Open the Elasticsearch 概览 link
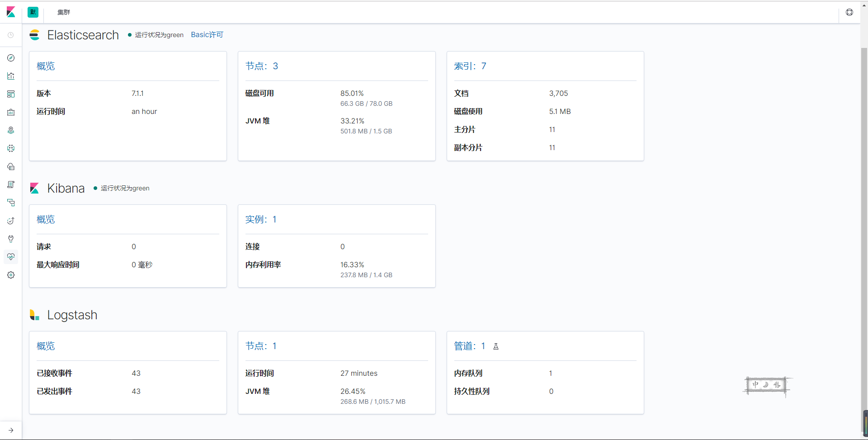The width and height of the screenshot is (868, 440). (46, 66)
